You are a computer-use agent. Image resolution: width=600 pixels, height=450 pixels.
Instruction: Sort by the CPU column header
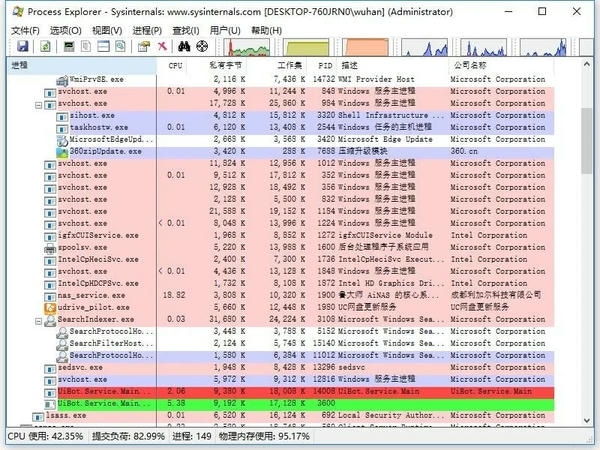tap(172, 65)
